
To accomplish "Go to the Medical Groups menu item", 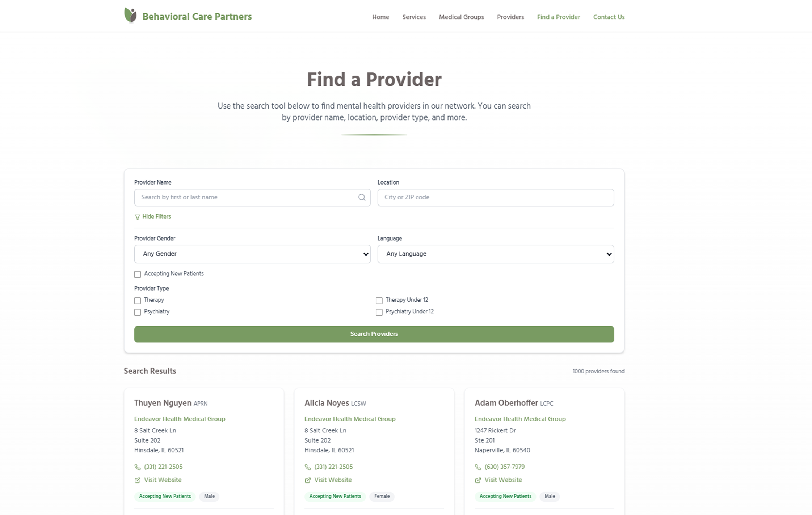I will point(461,17).
